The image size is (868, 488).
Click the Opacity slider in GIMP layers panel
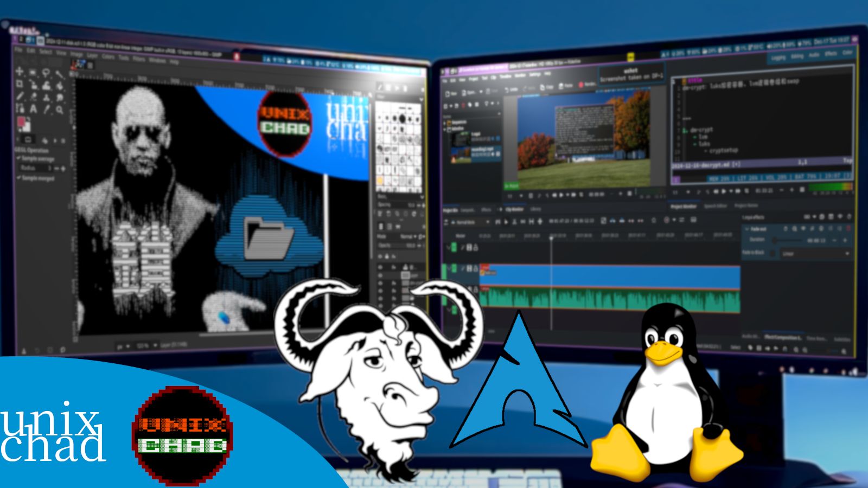[x=397, y=246]
